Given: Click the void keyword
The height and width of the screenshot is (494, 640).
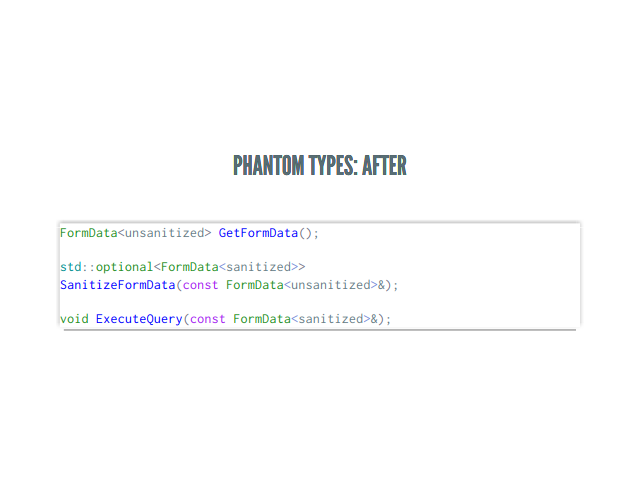Looking at the screenshot, I should (x=74, y=319).
